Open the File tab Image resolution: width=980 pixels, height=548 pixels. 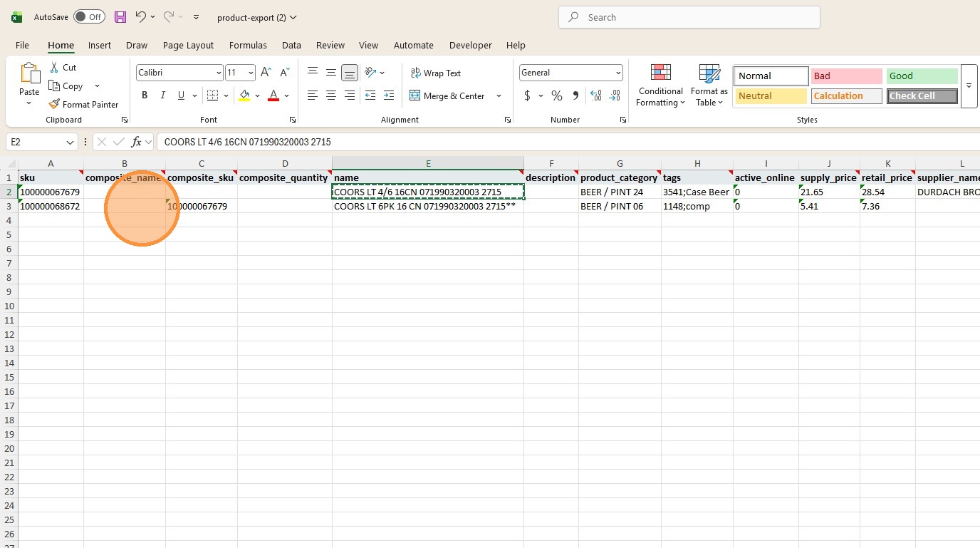pyautogui.click(x=22, y=45)
